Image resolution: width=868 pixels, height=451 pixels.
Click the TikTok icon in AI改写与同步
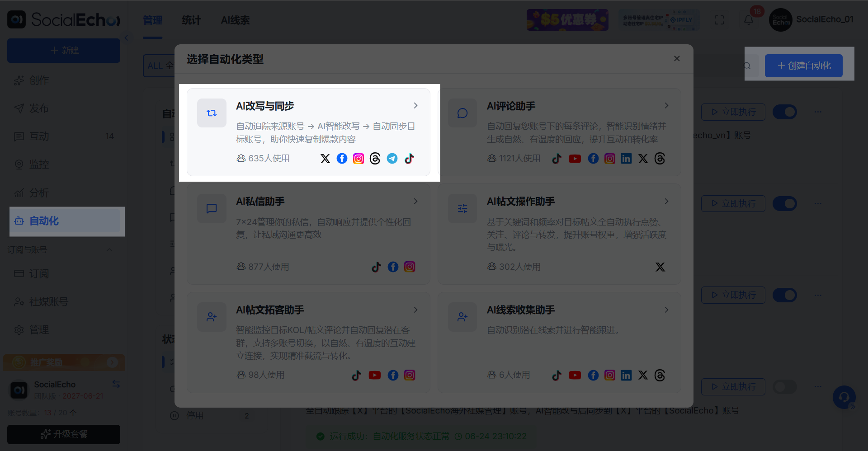[409, 159]
